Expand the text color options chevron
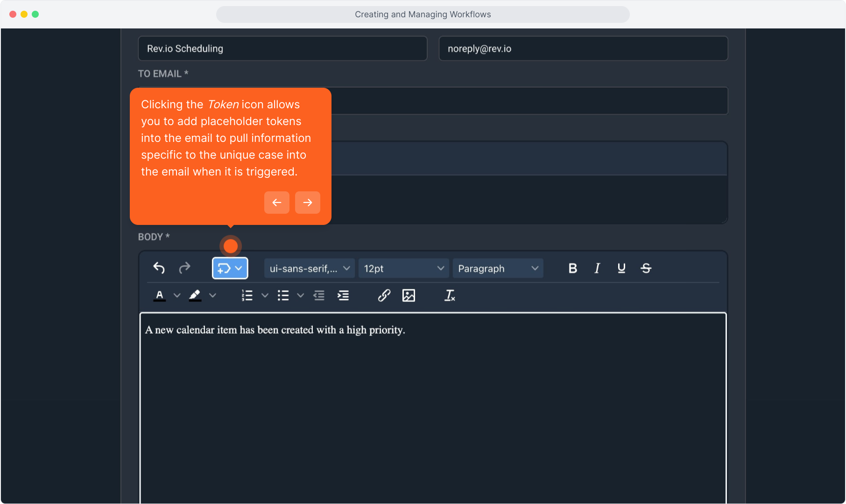 pyautogui.click(x=177, y=295)
